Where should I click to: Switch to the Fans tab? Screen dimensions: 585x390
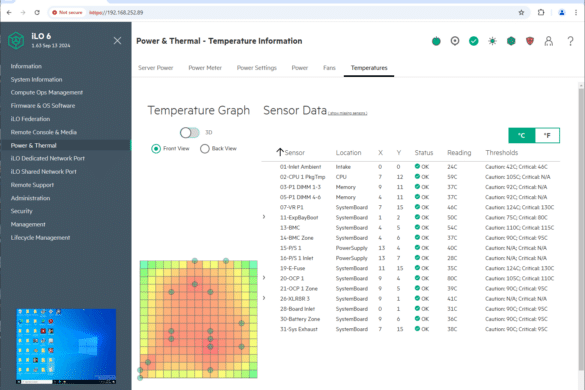329,68
